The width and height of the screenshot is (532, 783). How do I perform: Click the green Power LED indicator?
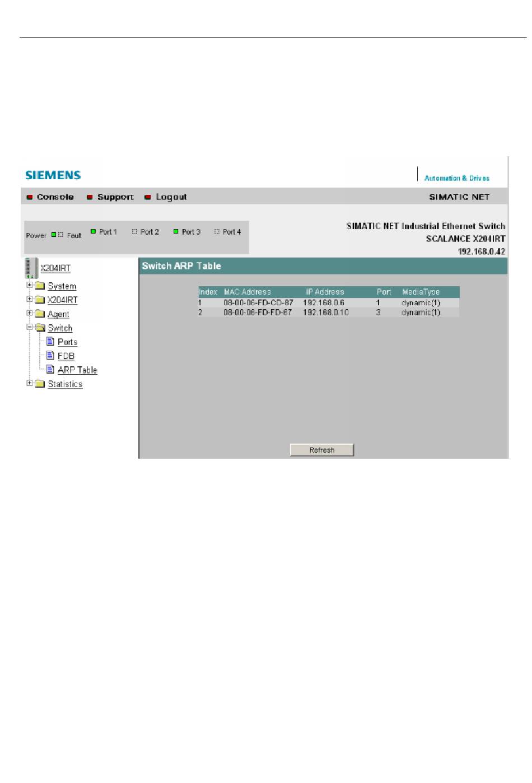point(54,234)
